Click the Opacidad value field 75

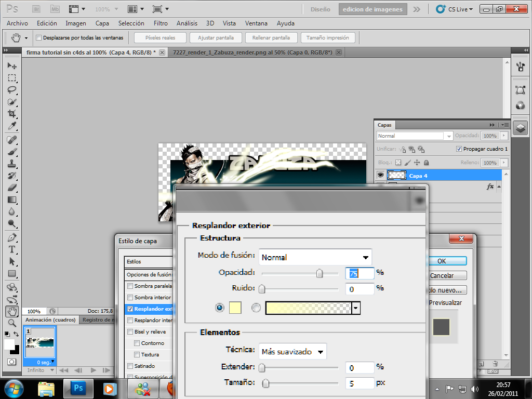pos(360,273)
